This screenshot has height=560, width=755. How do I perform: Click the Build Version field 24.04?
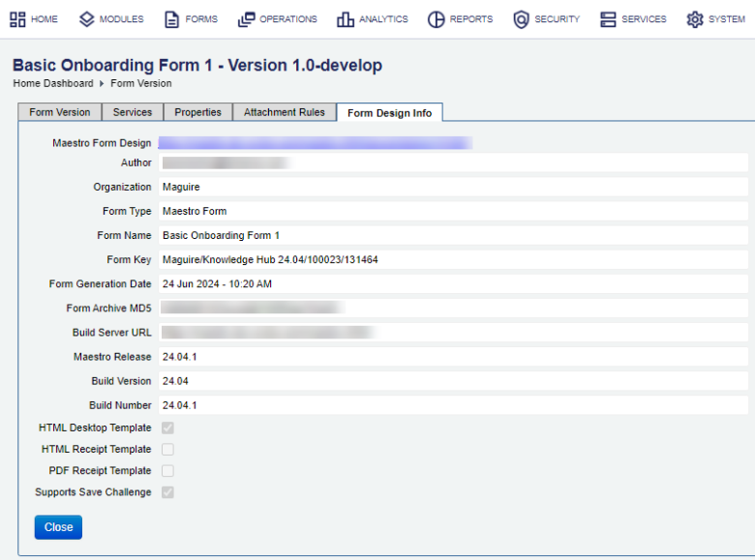pos(453,381)
